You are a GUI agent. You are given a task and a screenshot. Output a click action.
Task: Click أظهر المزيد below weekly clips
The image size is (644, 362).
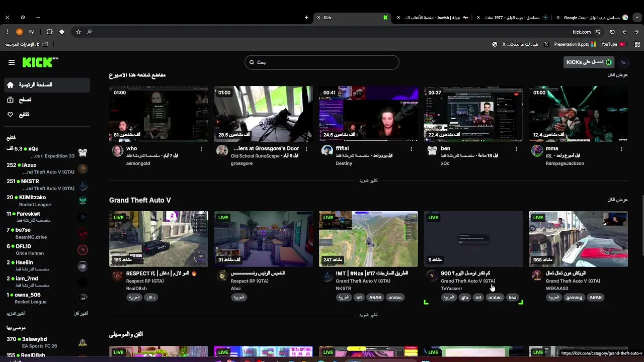coord(368,180)
